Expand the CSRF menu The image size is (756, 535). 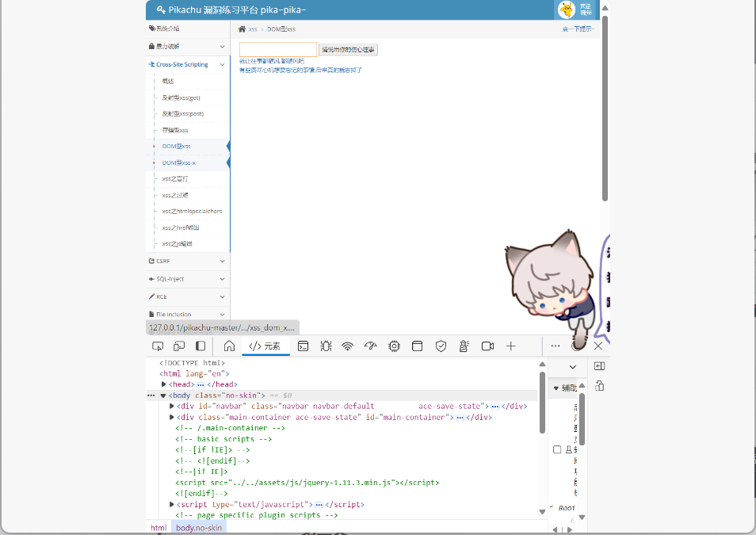coord(188,261)
